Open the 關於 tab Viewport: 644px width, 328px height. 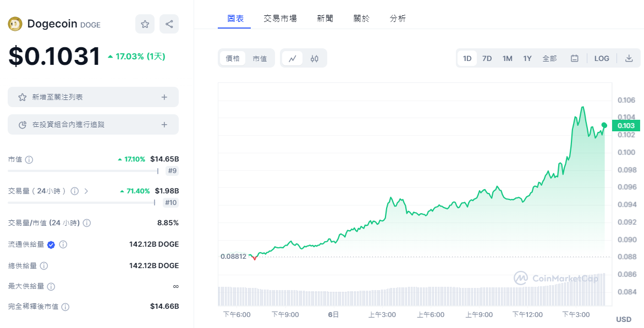pyautogui.click(x=361, y=19)
